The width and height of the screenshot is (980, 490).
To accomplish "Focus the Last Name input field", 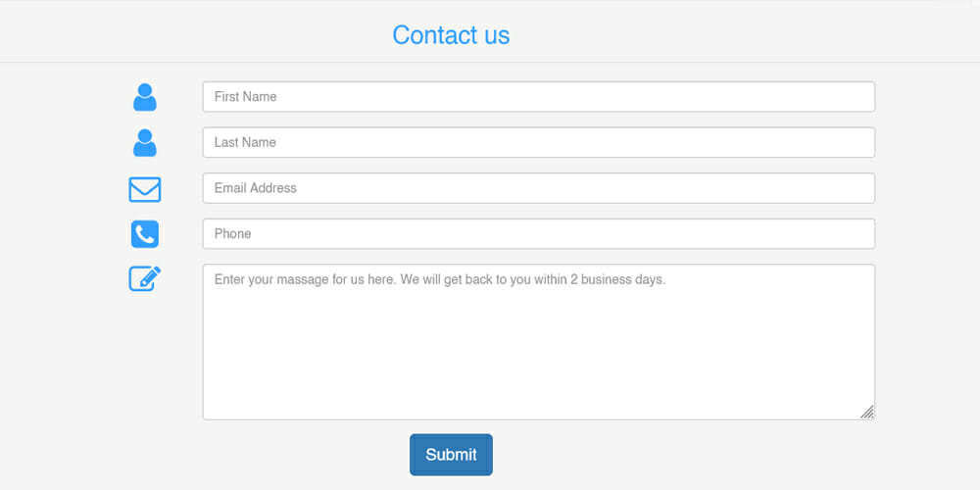I will pyautogui.click(x=538, y=143).
